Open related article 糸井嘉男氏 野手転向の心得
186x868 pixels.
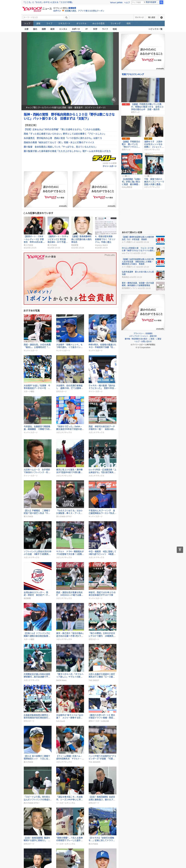tap(62, 138)
